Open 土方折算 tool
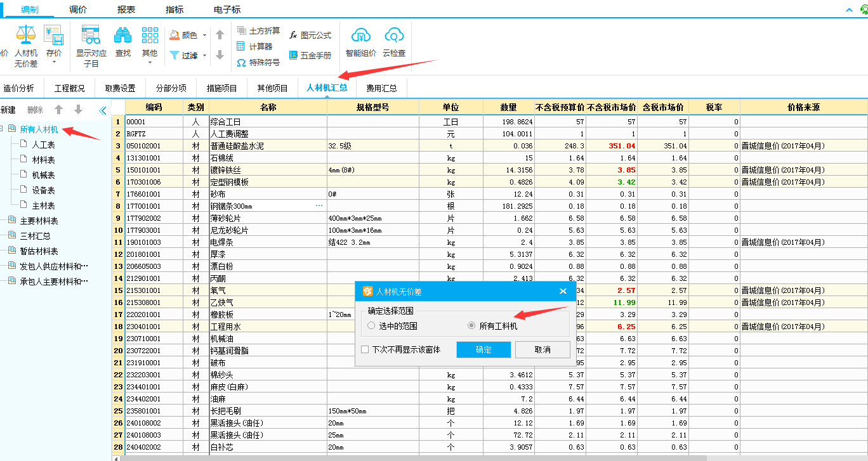The image size is (868, 461). [x=258, y=30]
